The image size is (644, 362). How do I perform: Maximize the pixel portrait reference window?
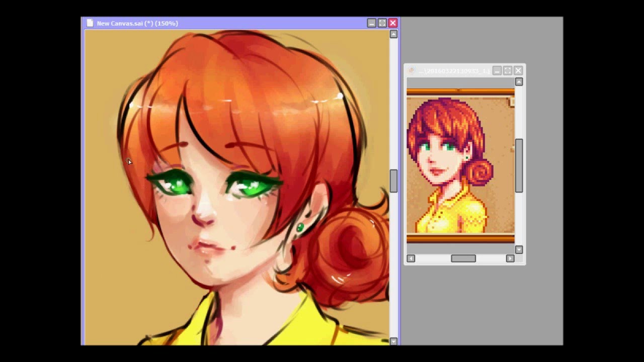(x=508, y=71)
